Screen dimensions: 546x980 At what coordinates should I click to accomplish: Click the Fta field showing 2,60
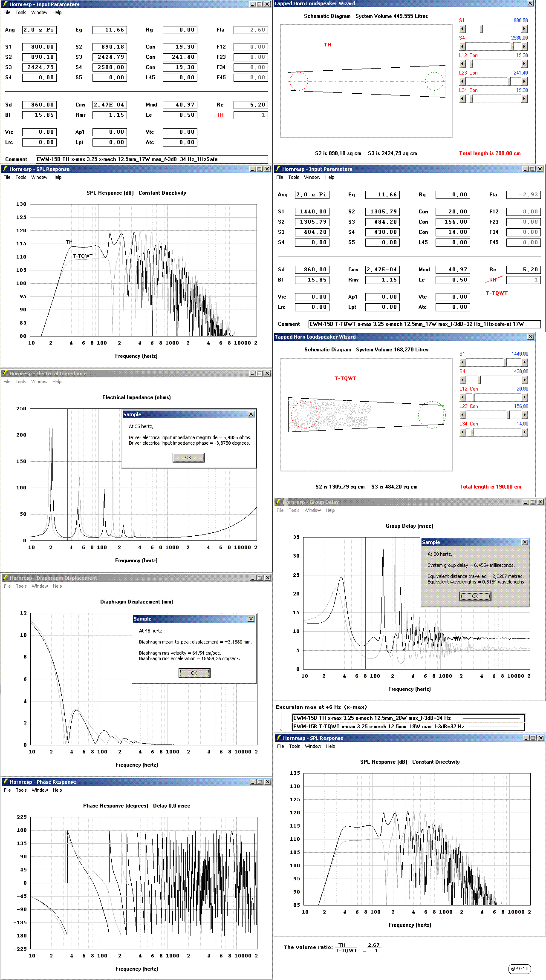tap(251, 30)
